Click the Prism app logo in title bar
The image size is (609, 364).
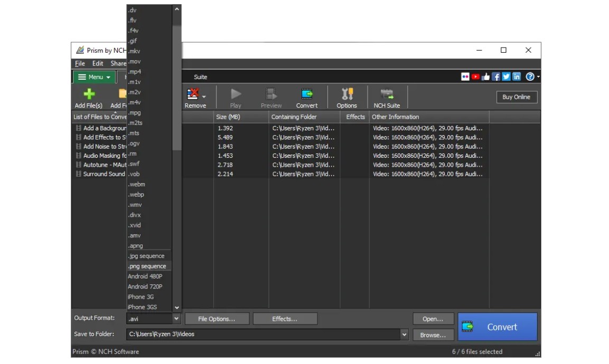coord(80,50)
